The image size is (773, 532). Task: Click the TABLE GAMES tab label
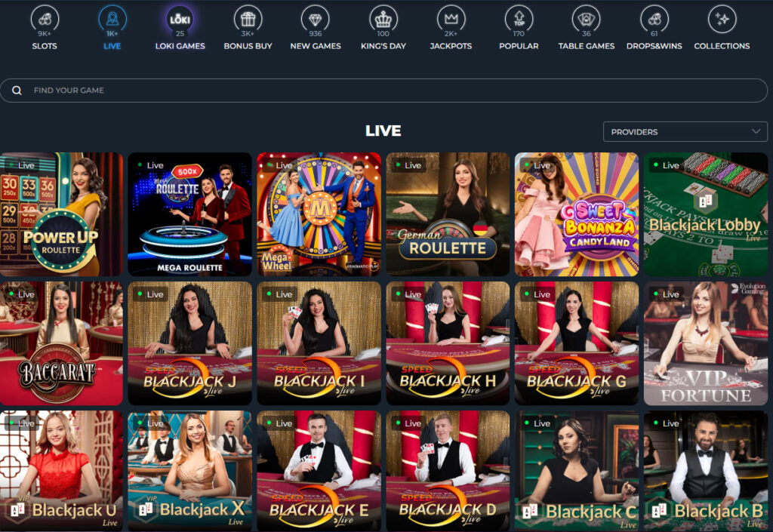(x=586, y=46)
